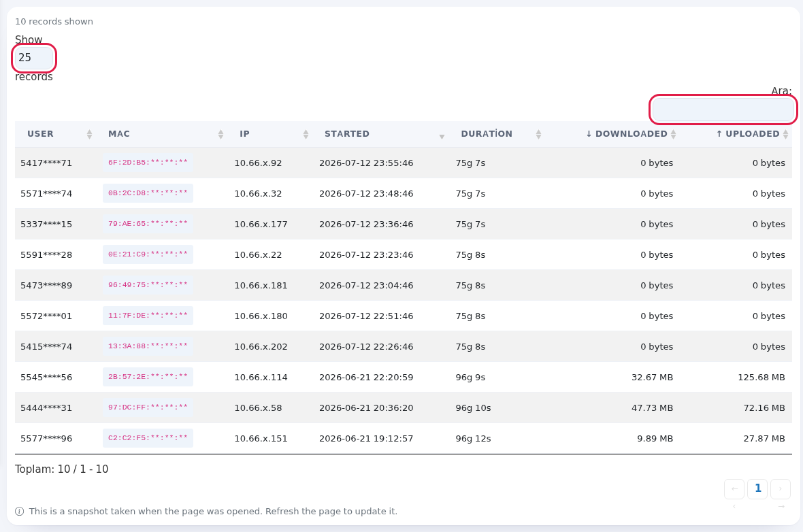This screenshot has height=532, width=803.
Task: Click downloaded value 32.67 MB
Action: pos(653,378)
